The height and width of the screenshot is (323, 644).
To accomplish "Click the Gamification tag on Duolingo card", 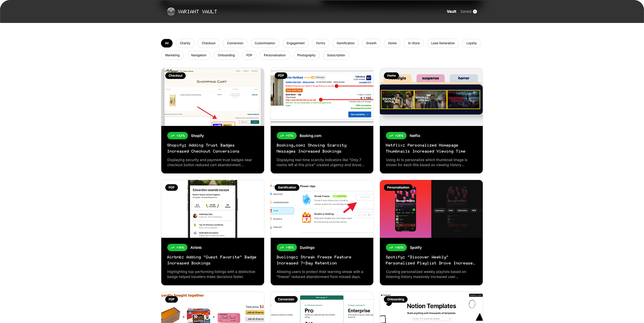I will (x=287, y=188).
